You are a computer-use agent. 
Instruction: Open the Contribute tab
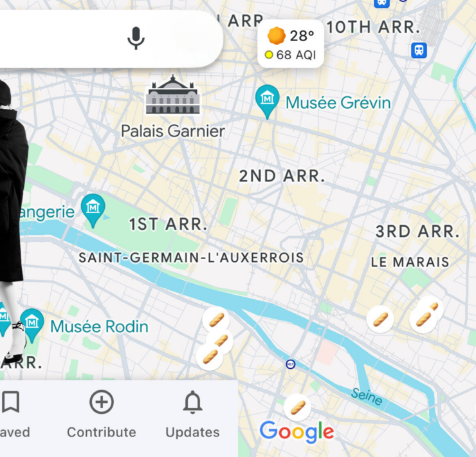point(102,415)
